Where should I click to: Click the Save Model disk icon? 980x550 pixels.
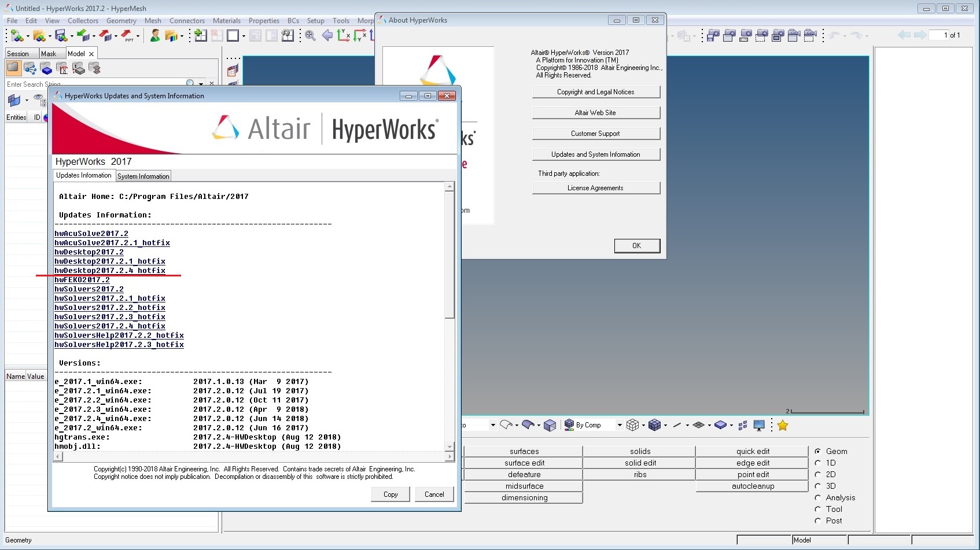[x=61, y=36]
